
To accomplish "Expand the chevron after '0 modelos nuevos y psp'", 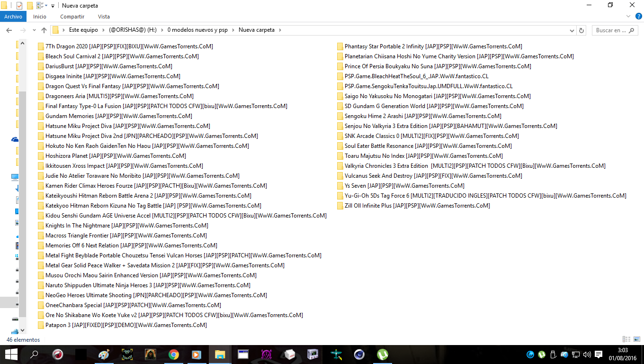I will click(233, 30).
